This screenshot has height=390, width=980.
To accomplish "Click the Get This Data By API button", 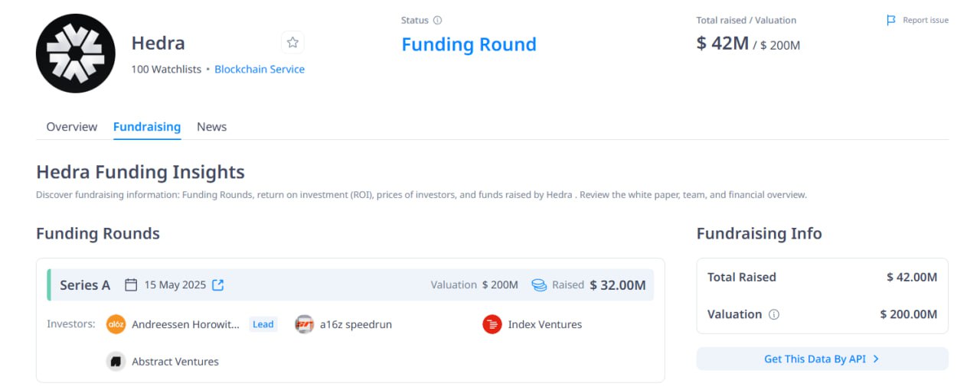I will point(822,359).
